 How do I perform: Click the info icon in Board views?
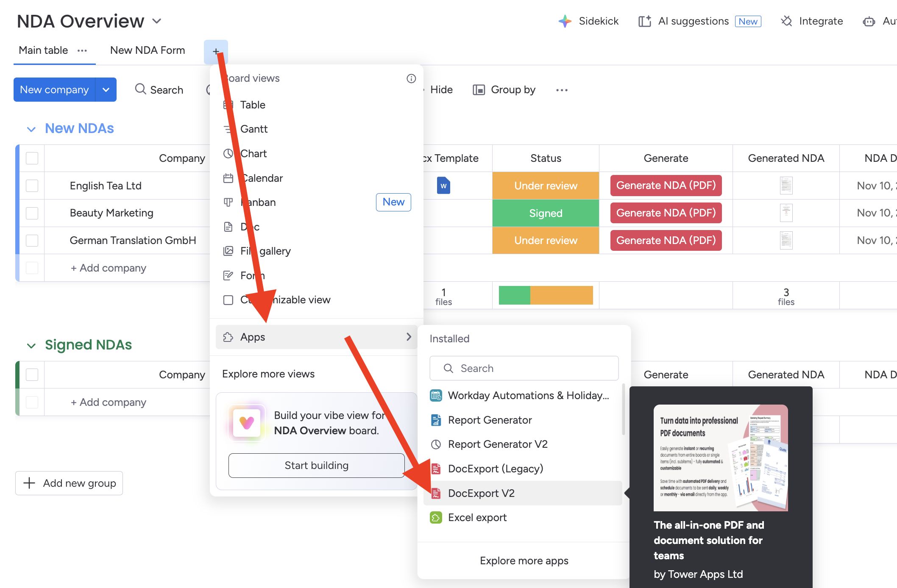tap(411, 78)
